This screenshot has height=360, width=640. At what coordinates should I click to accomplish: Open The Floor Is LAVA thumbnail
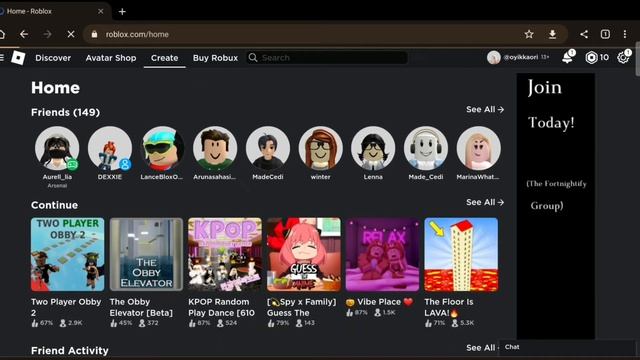[x=461, y=254]
